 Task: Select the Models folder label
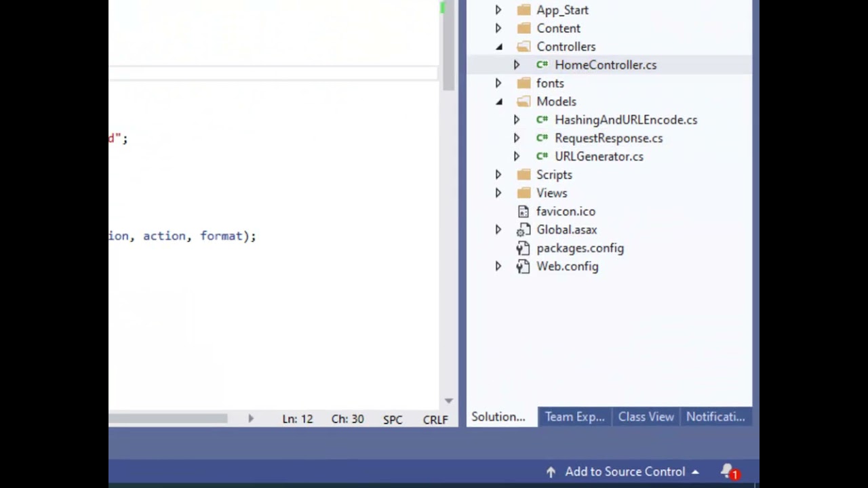coord(556,102)
